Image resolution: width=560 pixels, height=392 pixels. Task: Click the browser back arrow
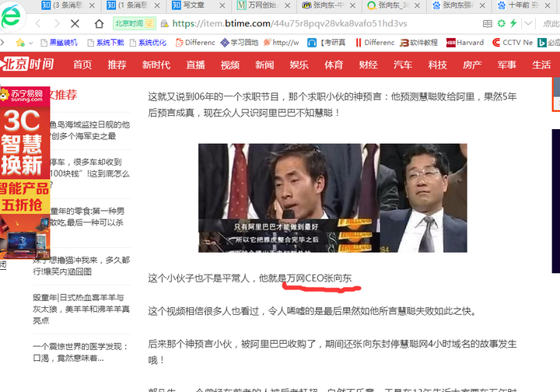point(37,24)
